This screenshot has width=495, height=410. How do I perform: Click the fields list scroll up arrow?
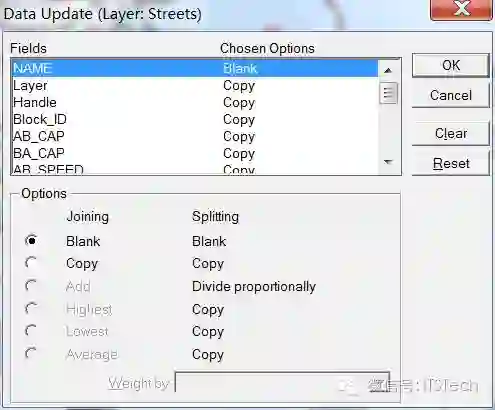tap(388, 70)
